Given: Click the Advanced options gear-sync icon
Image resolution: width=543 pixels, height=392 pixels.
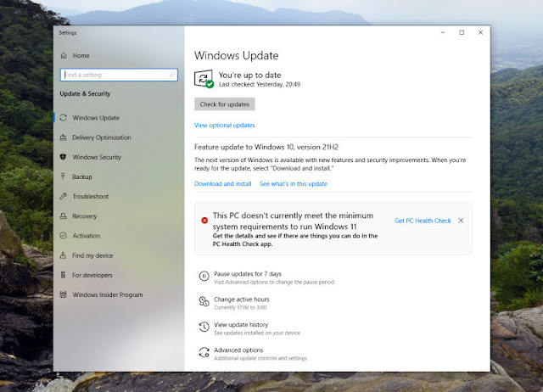Looking at the screenshot, I should coord(204,352).
